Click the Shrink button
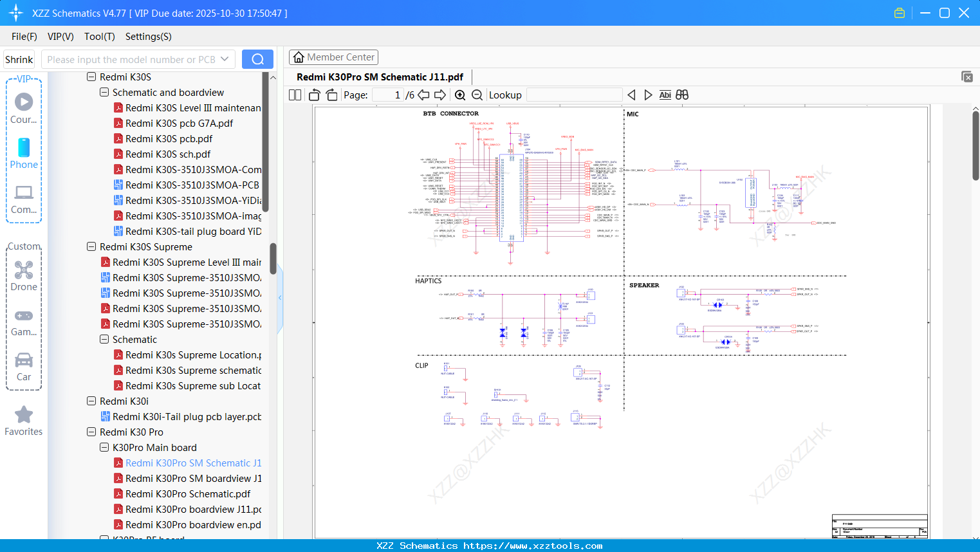The width and height of the screenshot is (980, 552). pos(19,59)
